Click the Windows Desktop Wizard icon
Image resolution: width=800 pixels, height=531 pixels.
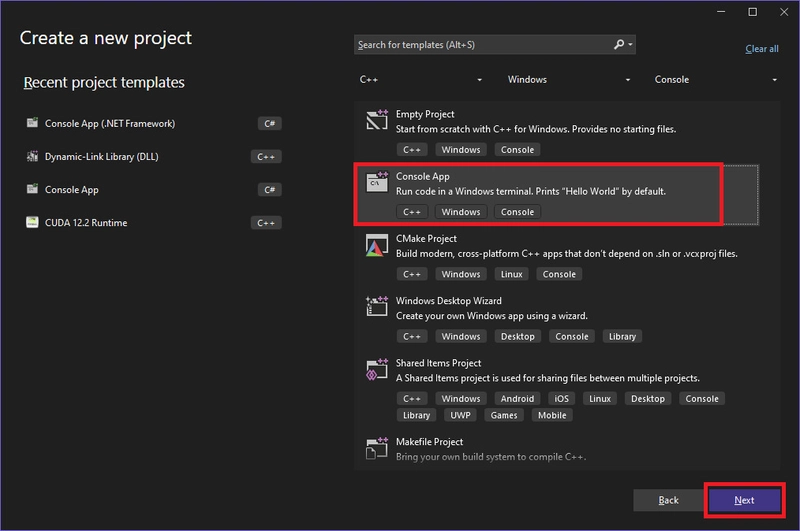[x=377, y=307]
